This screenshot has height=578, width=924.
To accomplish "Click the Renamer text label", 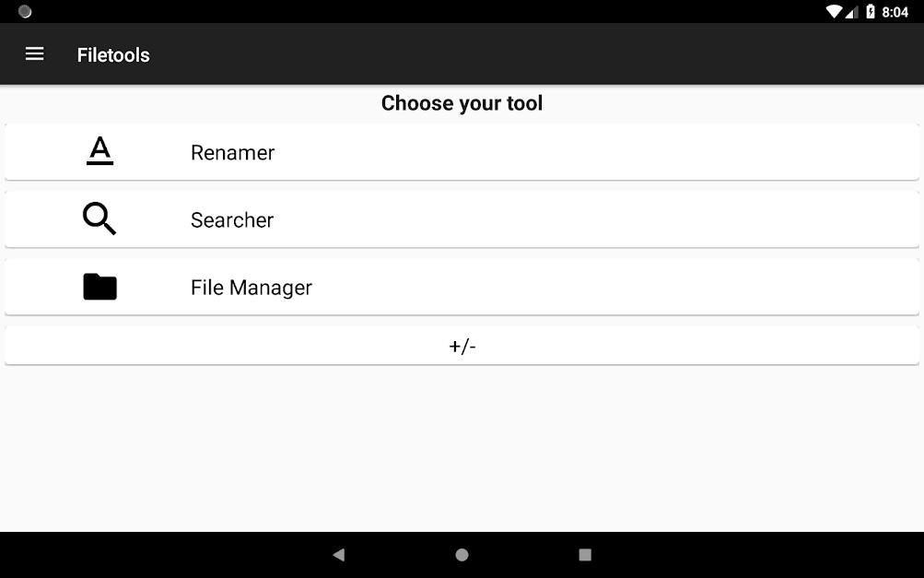I will pos(233,153).
